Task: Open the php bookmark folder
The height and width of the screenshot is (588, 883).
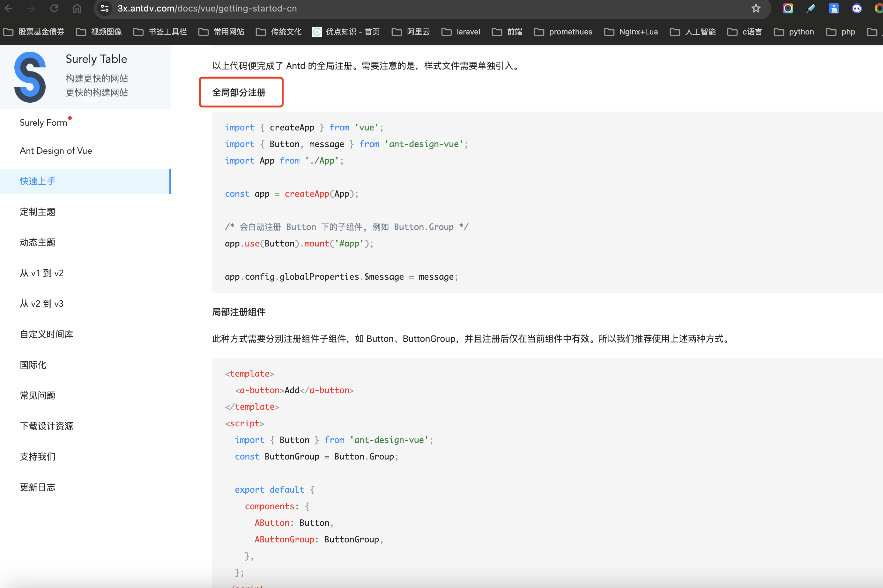Action: pos(841,32)
